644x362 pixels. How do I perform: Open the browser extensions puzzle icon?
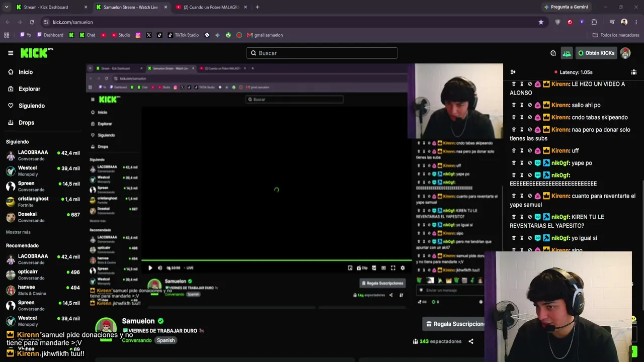(594, 22)
